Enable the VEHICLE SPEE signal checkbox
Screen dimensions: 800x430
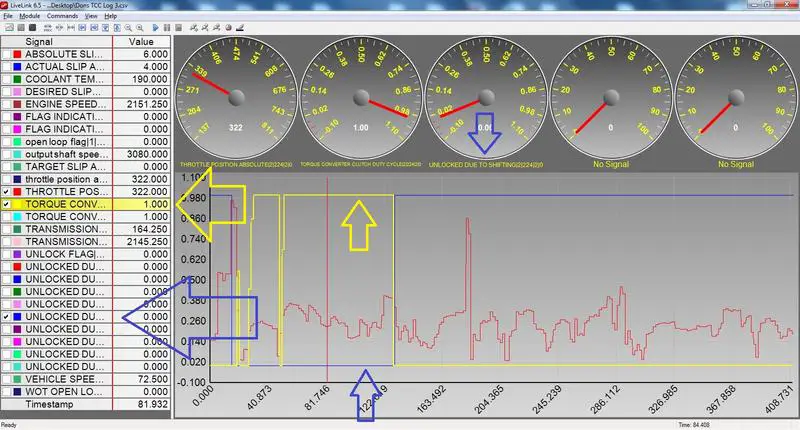coord(6,379)
